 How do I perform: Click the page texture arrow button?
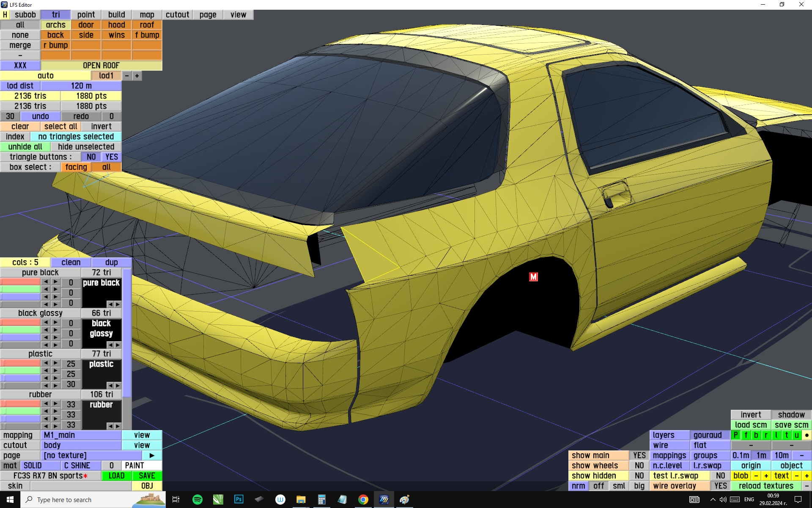click(x=152, y=456)
